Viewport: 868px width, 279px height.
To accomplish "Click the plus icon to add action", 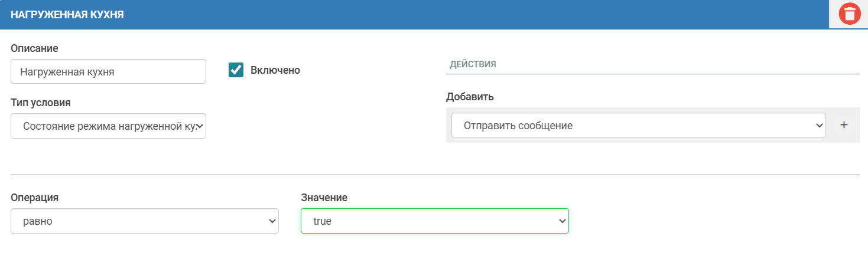I will click(x=844, y=125).
